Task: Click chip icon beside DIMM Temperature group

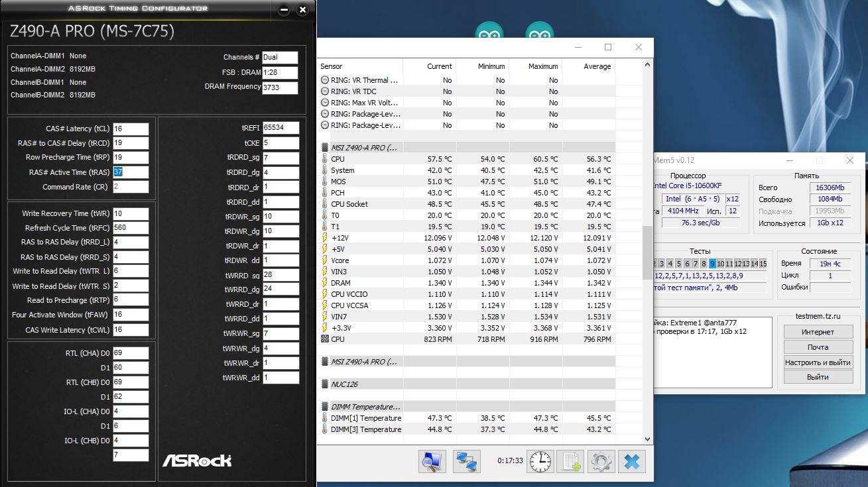Action: pos(325,407)
